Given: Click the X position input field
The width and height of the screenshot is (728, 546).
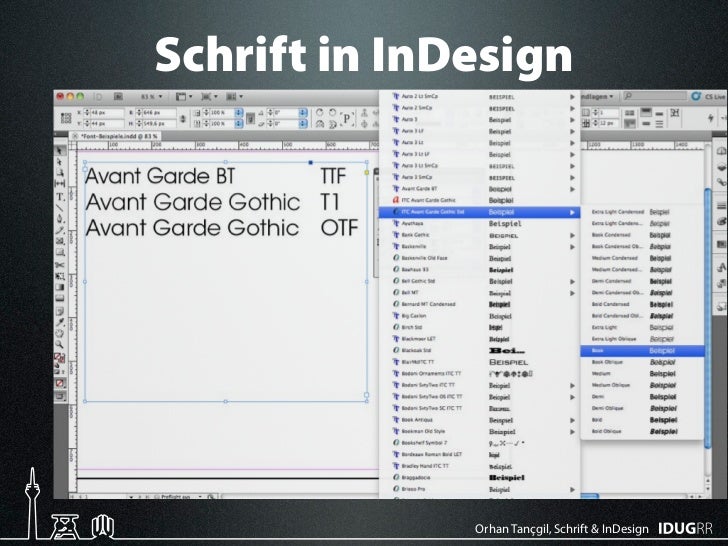Looking at the screenshot, I should point(107,112).
